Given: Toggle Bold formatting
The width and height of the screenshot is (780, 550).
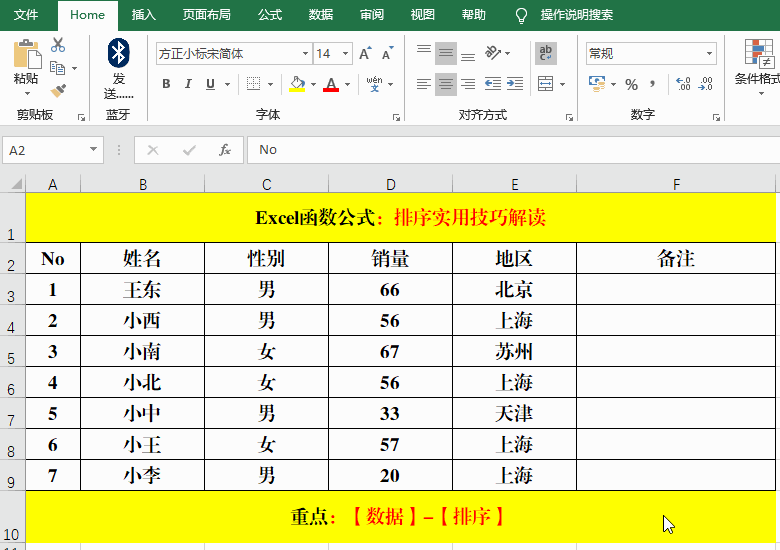Looking at the screenshot, I should click(x=166, y=85).
